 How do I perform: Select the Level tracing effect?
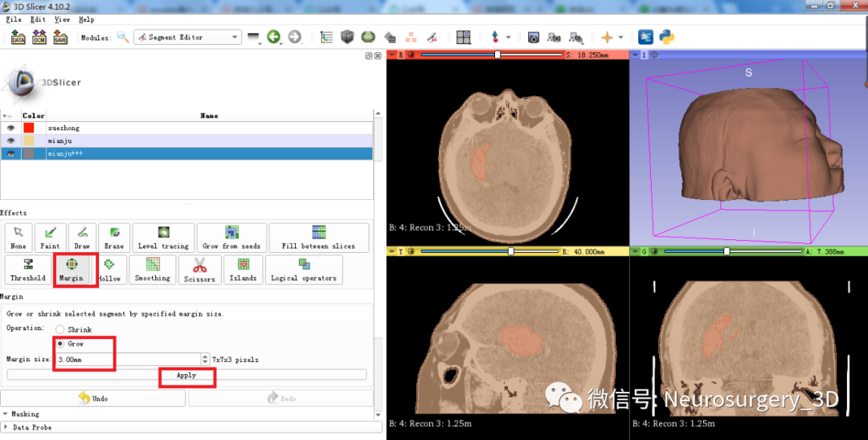(x=163, y=238)
